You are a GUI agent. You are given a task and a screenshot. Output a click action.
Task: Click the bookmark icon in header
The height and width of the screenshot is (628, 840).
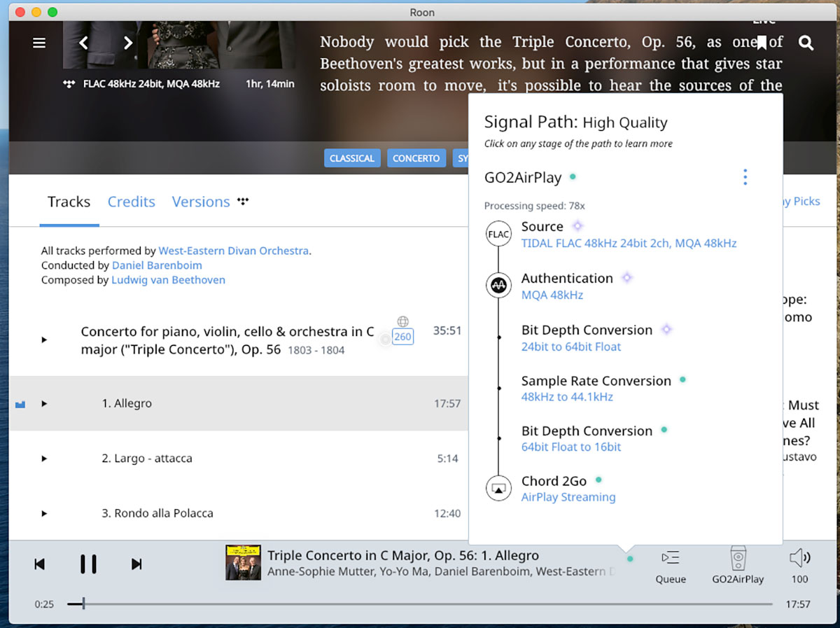pyautogui.click(x=761, y=43)
